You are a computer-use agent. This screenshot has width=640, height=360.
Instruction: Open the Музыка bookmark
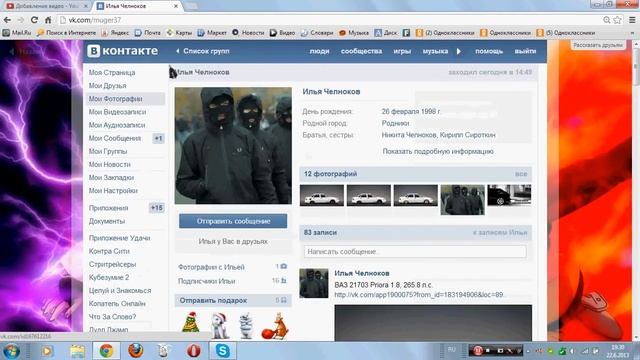click(354, 33)
